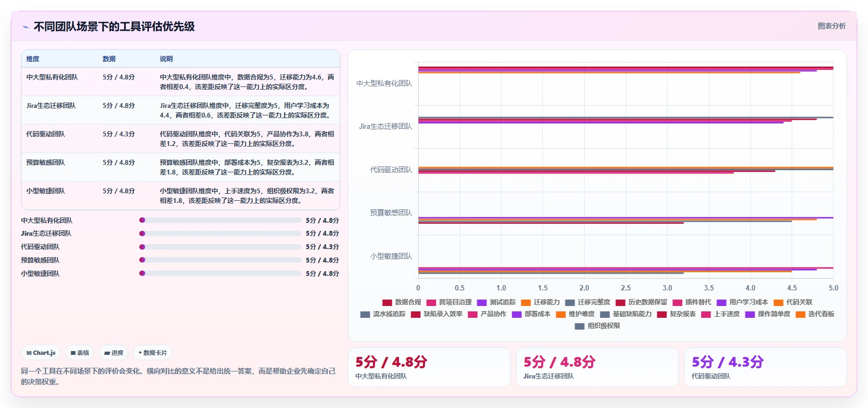This screenshot has height=408, width=868.
Task: Toggle 测试追踪 legend series
Action: point(496,302)
